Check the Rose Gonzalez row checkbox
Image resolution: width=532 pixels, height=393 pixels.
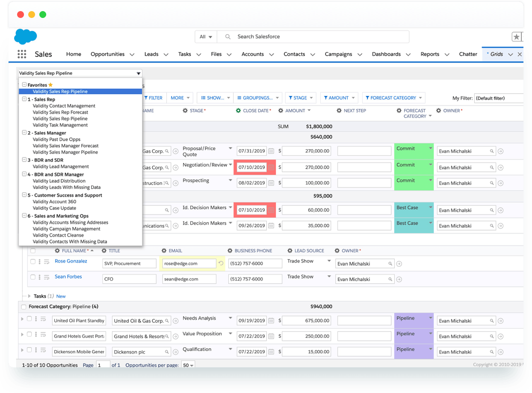click(33, 261)
